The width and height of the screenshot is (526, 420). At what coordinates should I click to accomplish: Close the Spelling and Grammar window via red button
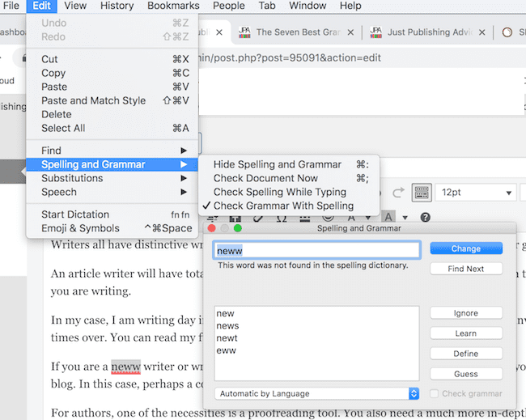(x=212, y=228)
